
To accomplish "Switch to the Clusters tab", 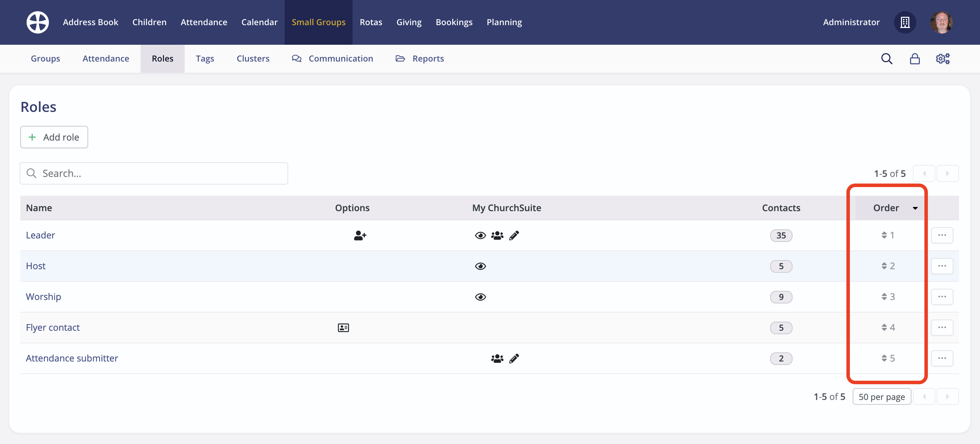I will point(253,58).
